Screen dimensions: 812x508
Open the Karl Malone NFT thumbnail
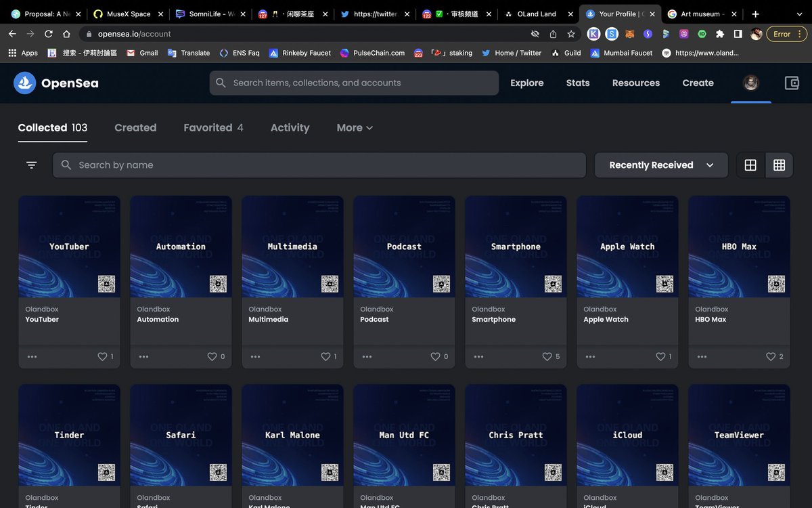click(292, 436)
